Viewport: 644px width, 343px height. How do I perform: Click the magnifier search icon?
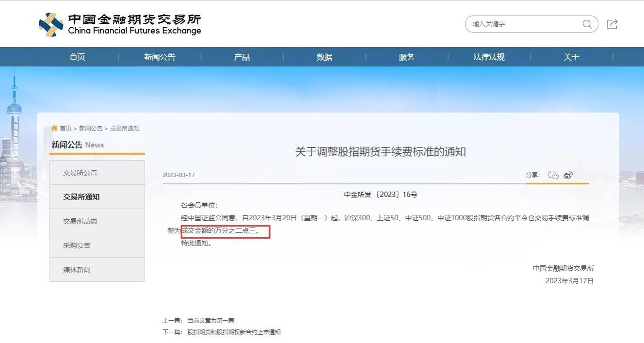click(587, 24)
